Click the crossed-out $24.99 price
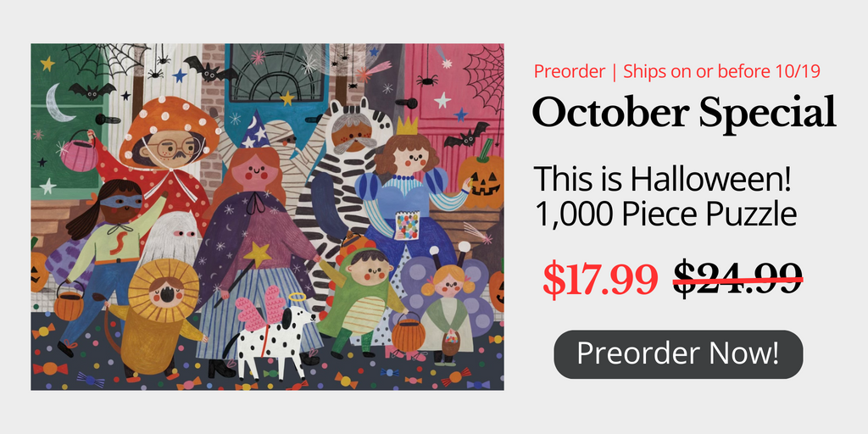The image size is (868, 434). pyautogui.click(x=737, y=278)
